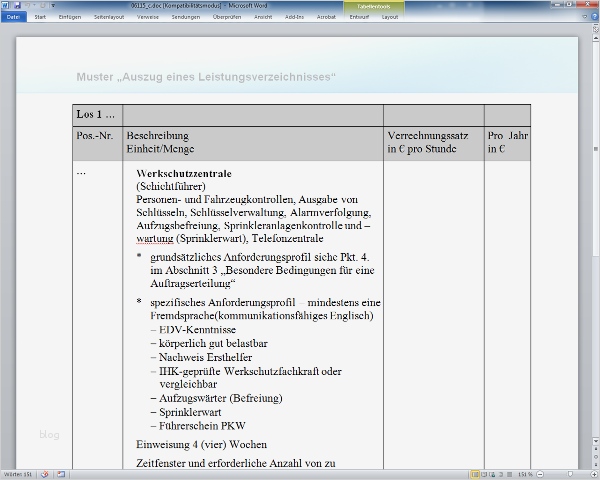Switch to Web Layout view
600x480 pixels.
pyautogui.click(x=492, y=475)
